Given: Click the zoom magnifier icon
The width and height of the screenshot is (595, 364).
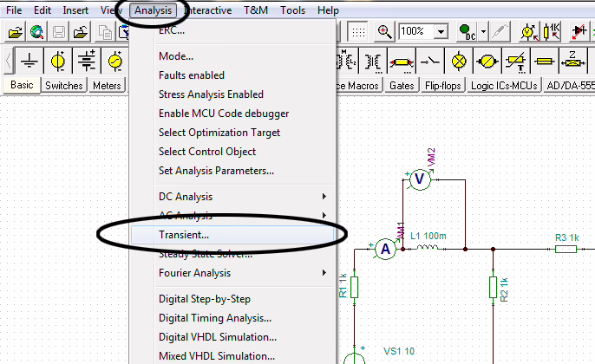Looking at the screenshot, I should pos(384,31).
